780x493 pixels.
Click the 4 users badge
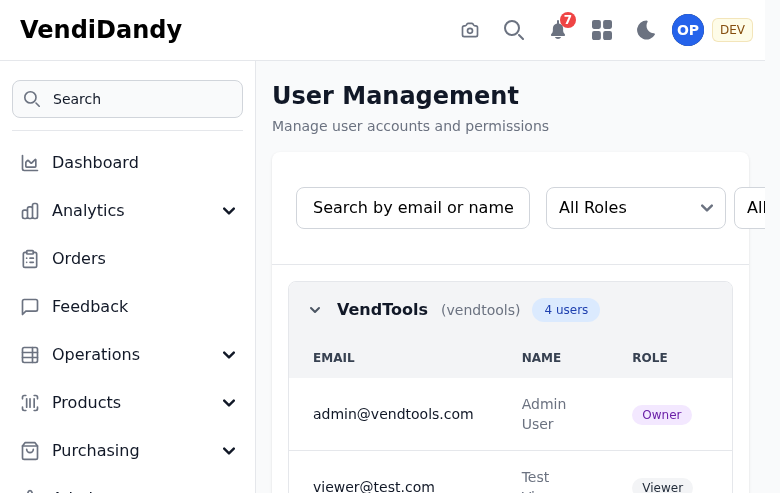(x=566, y=310)
